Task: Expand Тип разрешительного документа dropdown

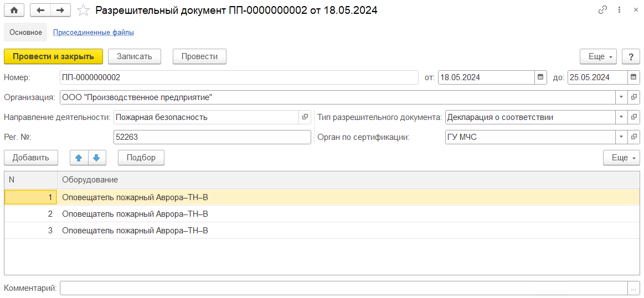Action: click(621, 117)
